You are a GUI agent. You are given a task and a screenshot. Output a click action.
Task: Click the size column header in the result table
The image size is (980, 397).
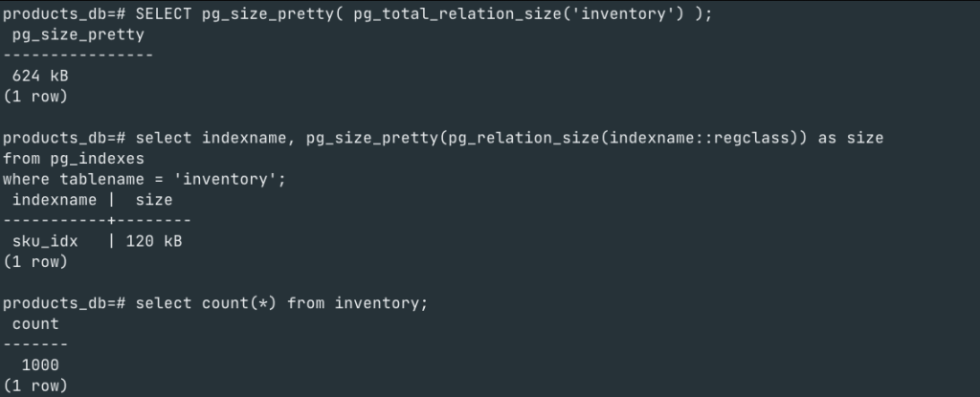coord(153,200)
